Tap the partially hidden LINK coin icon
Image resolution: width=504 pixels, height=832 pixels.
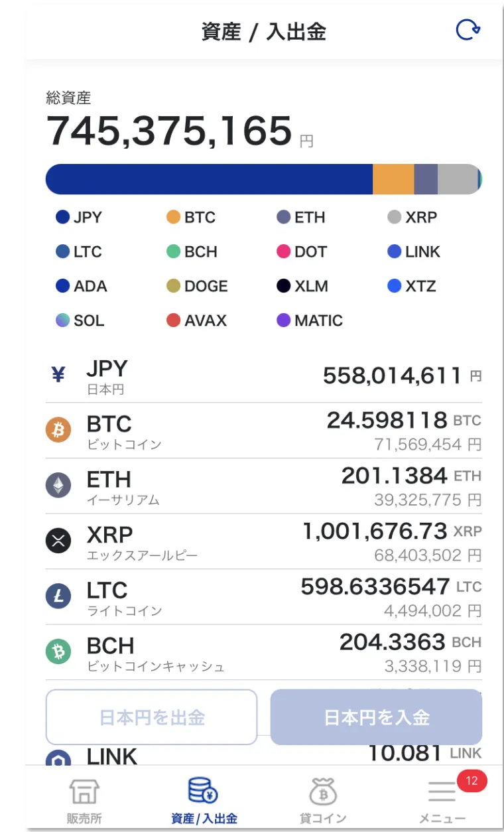[x=58, y=758]
